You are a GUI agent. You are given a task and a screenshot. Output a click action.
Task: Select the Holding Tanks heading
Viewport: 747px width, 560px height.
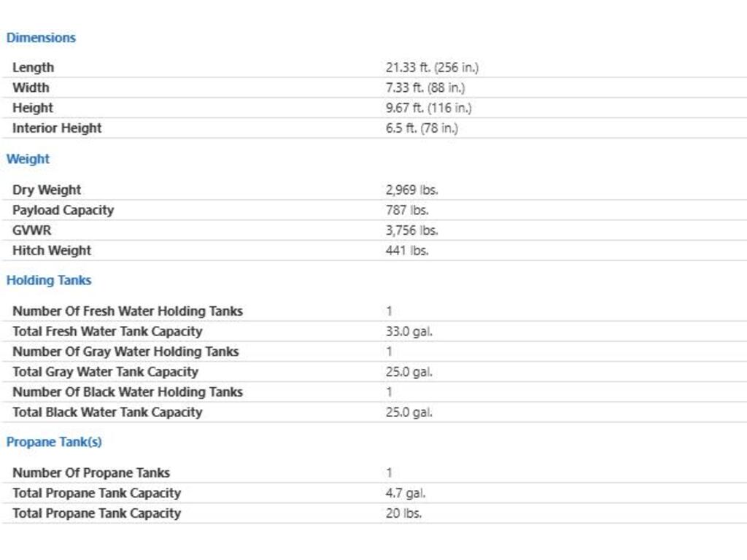point(49,280)
